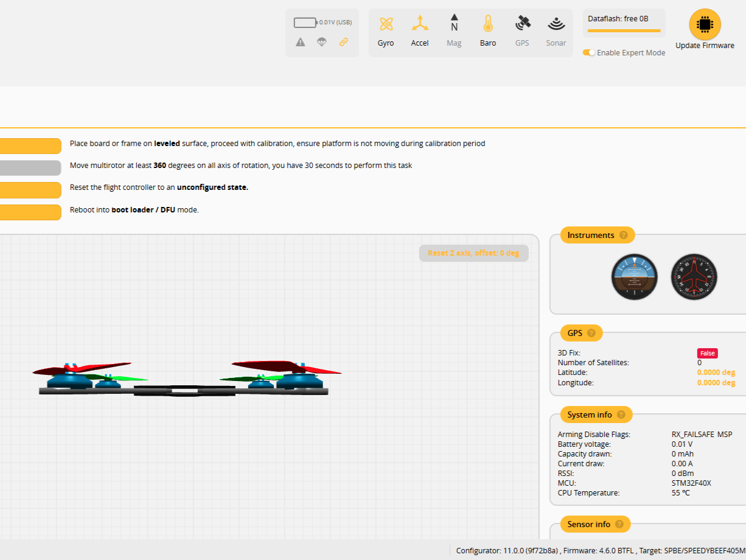Click the artificial horizon instrument gauge

[x=635, y=277]
